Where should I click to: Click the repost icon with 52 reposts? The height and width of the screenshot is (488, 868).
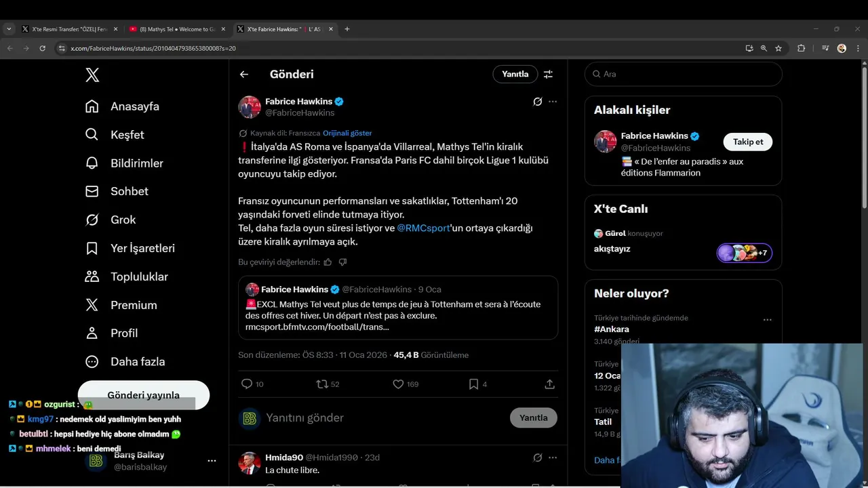[322, 384]
